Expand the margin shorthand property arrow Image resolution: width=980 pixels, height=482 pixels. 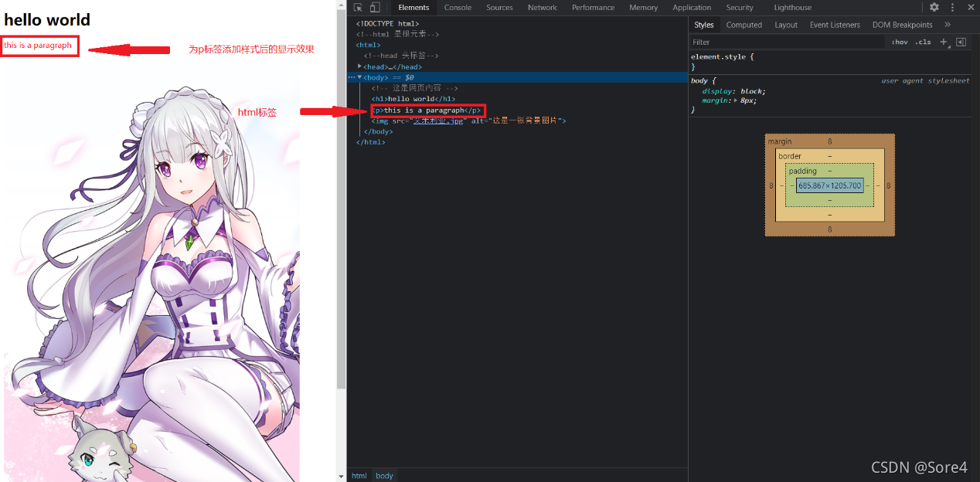click(736, 100)
